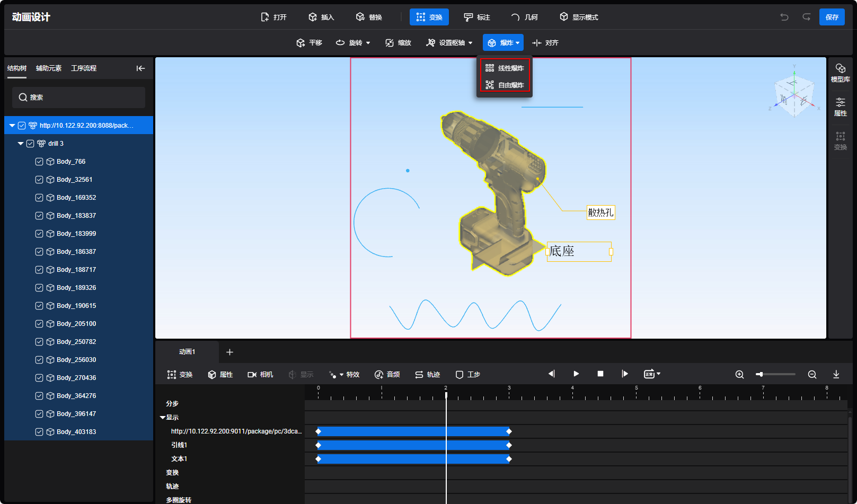This screenshot has width=857, height=504.
Task: Open the rotate dropdown menu
Action: pos(368,43)
